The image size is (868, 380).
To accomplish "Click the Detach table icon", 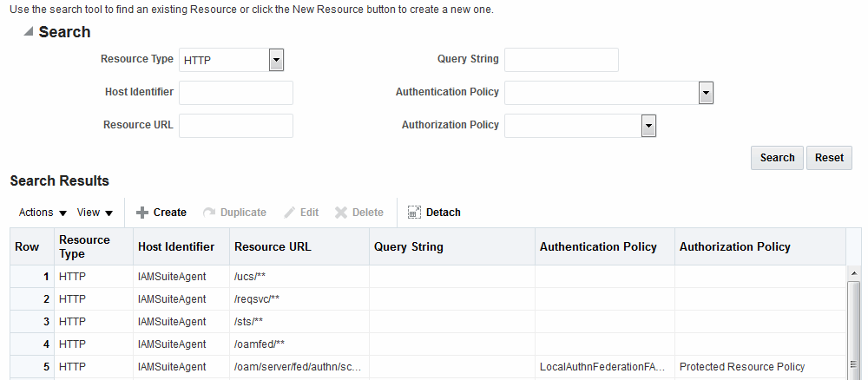I will 415,213.
